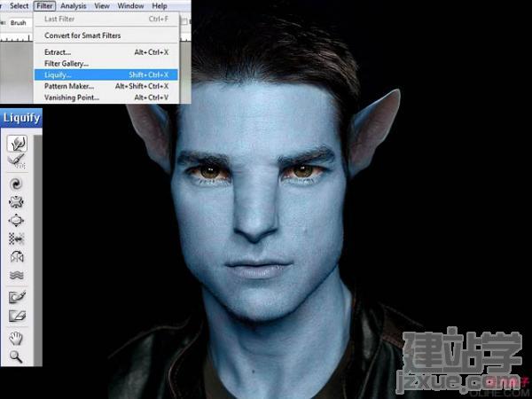Open Filter Gallery... entry
The height and width of the screenshot is (399, 532).
coord(106,64)
